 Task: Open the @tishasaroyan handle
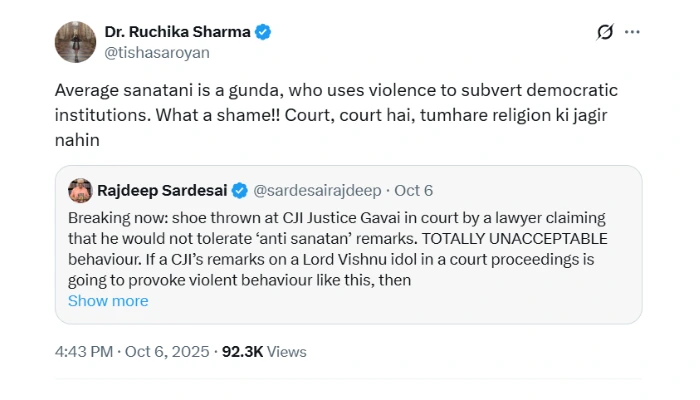pyautogui.click(x=157, y=53)
